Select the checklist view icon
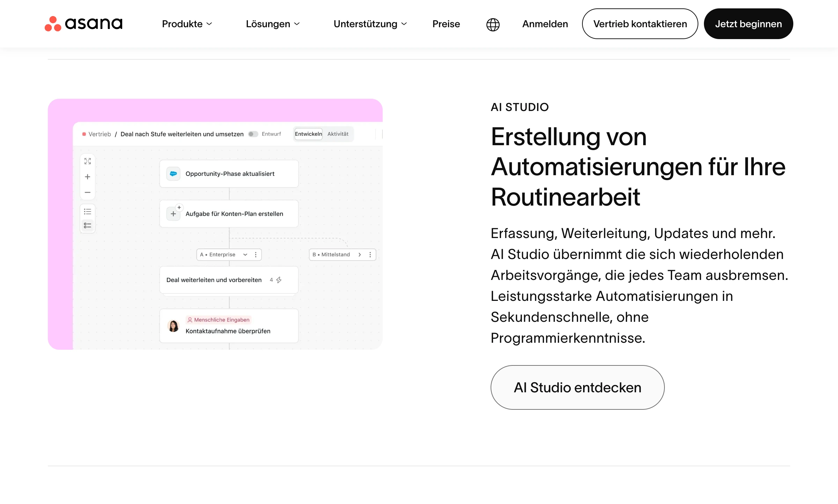Image resolution: width=838 pixels, height=504 pixels. point(88,225)
